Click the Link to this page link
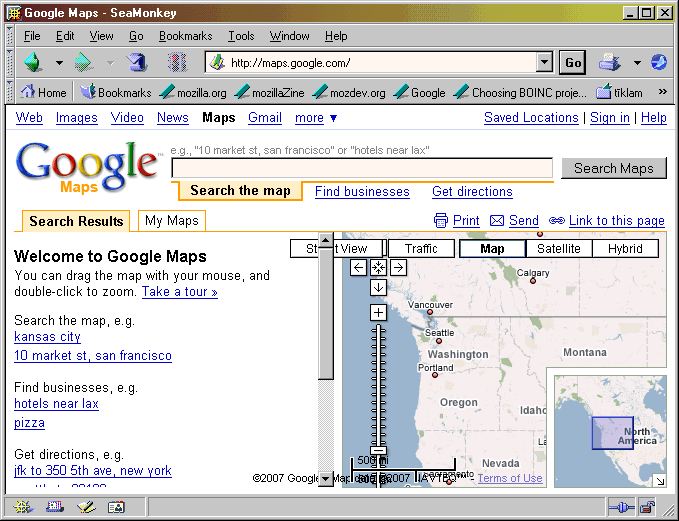 click(616, 220)
